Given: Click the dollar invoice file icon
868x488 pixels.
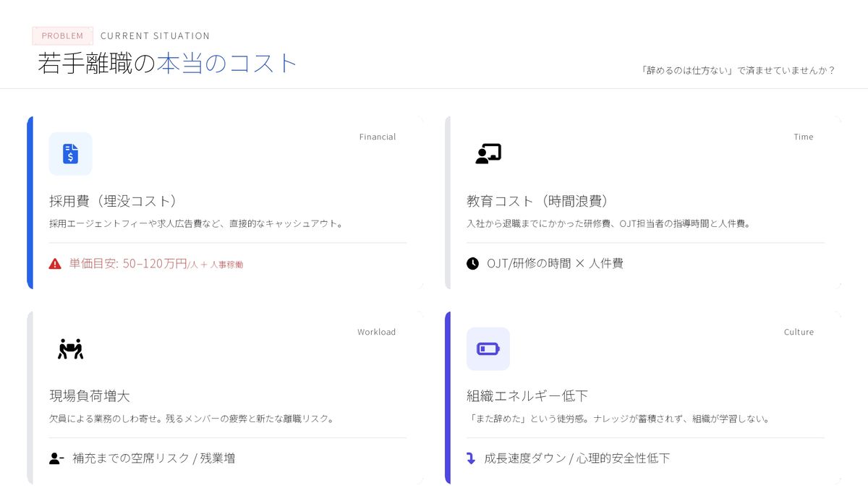Looking at the screenshot, I should click(70, 153).
